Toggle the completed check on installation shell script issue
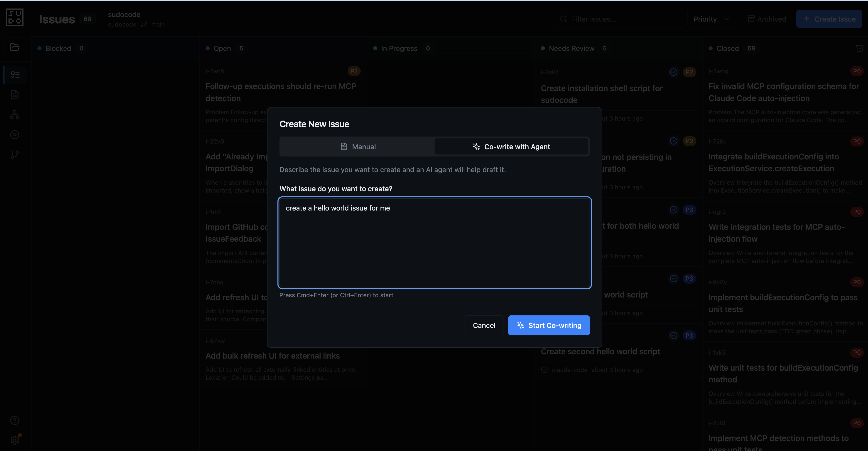Image resolution: width=868 pixels, height=451 pixels. 674,72
